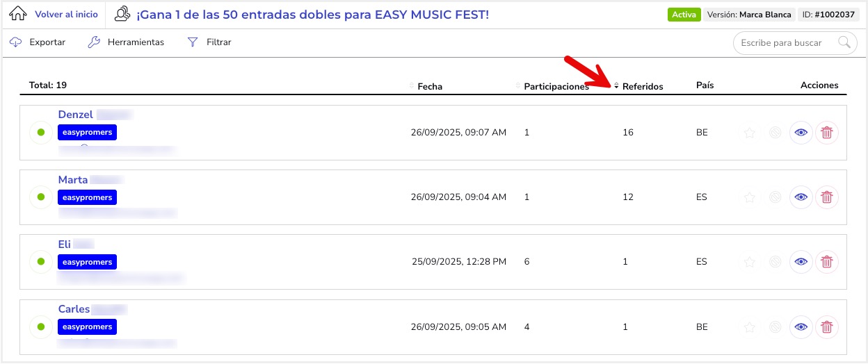The width and height of the screenshot is (868, 364).
Task: Delete Carles's entry with the trash icon
Action: [826, 326]
